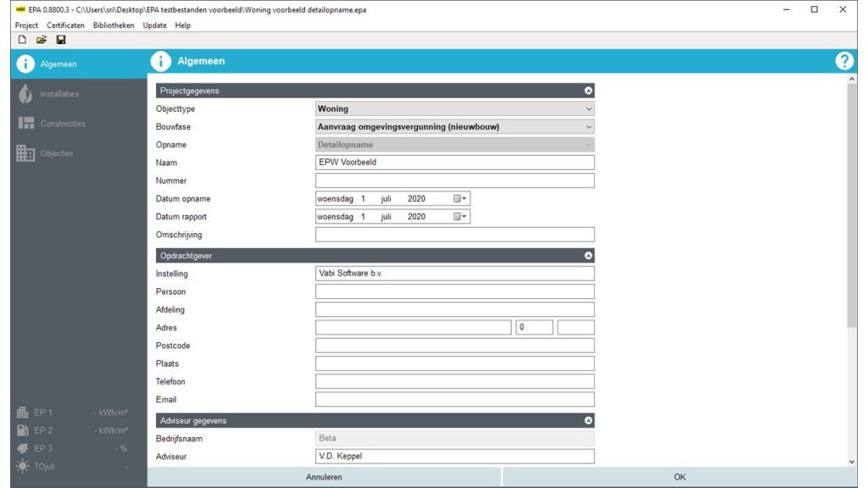The height and width of the screenshot is (488, 868).
Task: Select the Algemeen info icon in sidebar
Action: pos(25,64)
